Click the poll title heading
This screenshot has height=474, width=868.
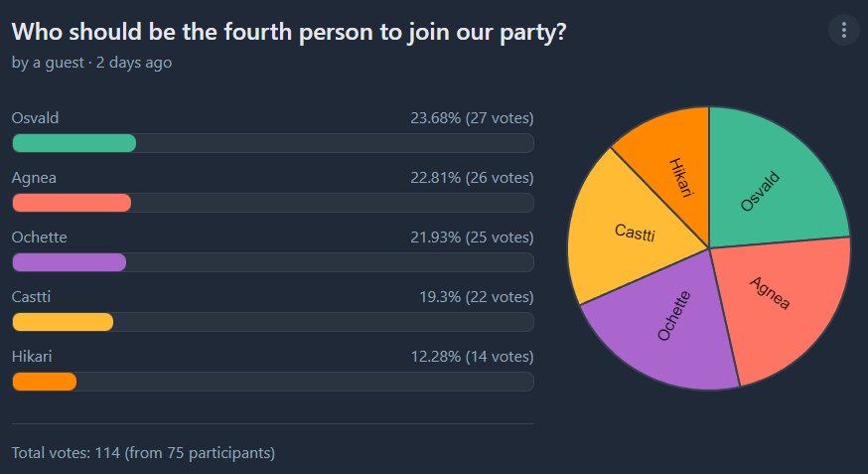click(289, 32)
